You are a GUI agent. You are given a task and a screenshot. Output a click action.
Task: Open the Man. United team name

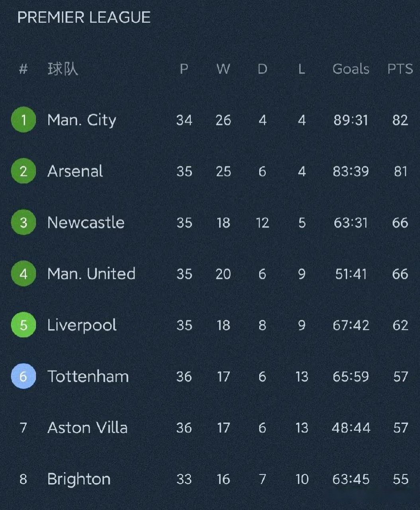coord(92,274)
